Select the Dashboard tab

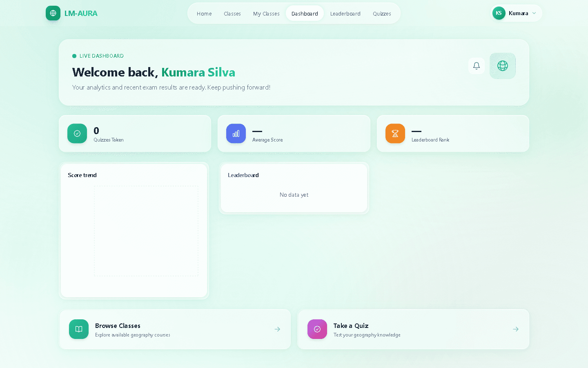pyautogui.click(x=305, y=13)
